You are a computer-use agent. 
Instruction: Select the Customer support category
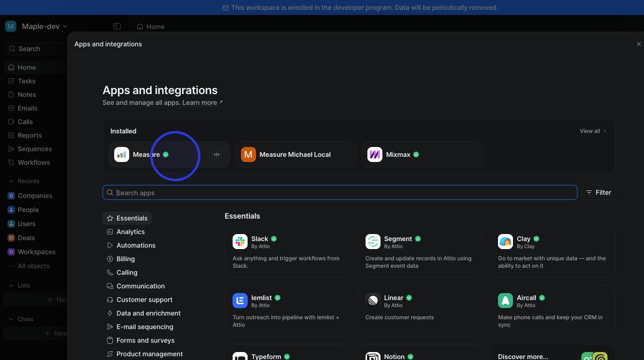(x=139, y=300)
